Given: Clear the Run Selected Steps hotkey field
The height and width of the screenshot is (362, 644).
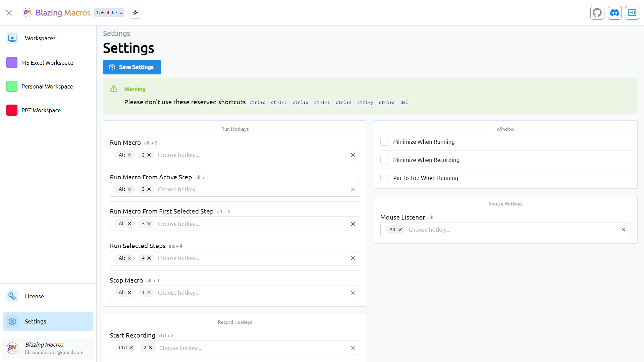Looking at the screenshot, I should click(353, 258).
